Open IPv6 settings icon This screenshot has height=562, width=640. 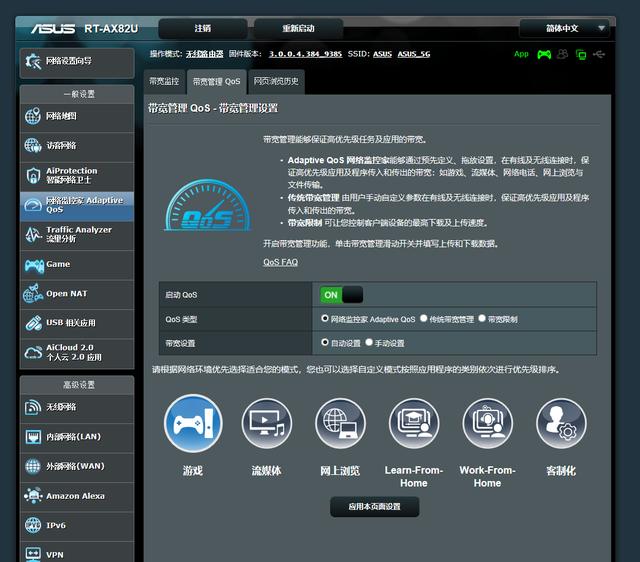point(33,525)
